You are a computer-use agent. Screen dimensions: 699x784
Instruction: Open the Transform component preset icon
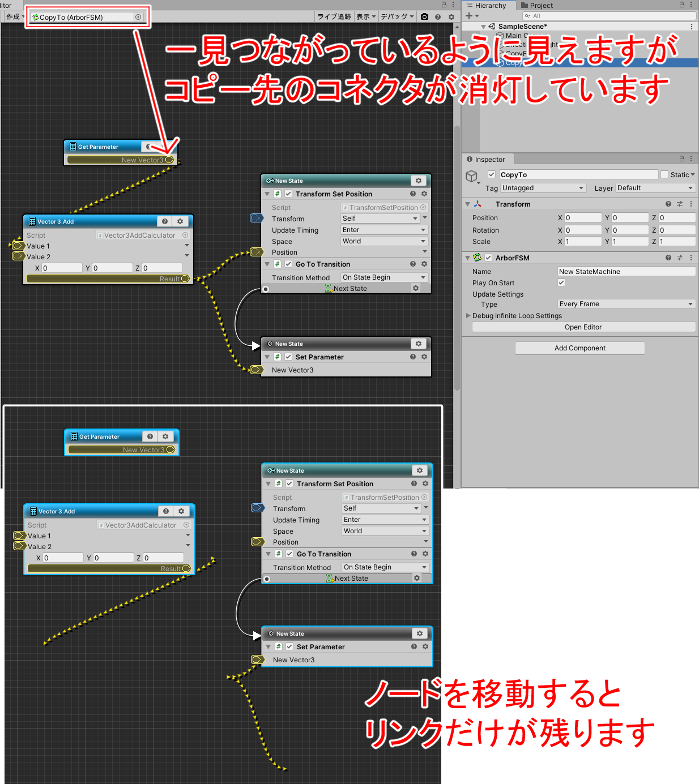click(x=680, y=204)
